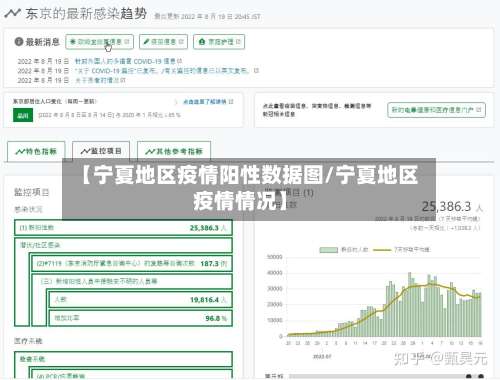Click the 25,386.3 人 value above the chart

(x=452, y=207)
